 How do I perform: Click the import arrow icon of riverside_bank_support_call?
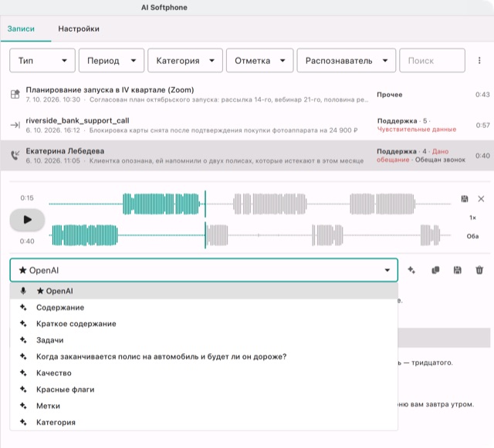15,125
